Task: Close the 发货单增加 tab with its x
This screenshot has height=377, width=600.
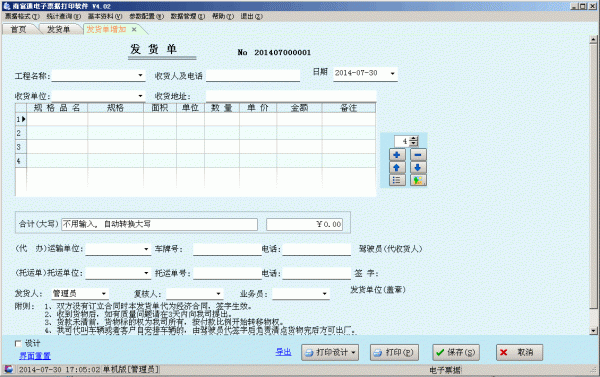Action: point(134,29)
